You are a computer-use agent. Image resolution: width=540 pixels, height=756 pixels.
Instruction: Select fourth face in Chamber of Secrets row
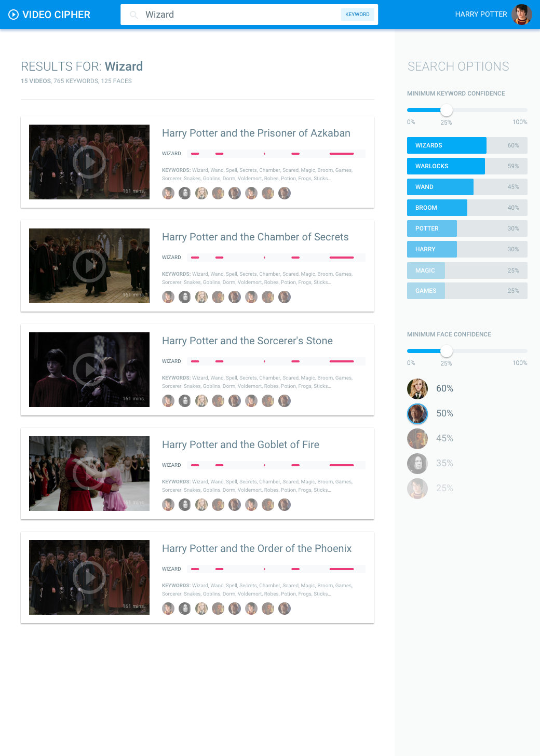pyautogui.click(x=218, y=297)
